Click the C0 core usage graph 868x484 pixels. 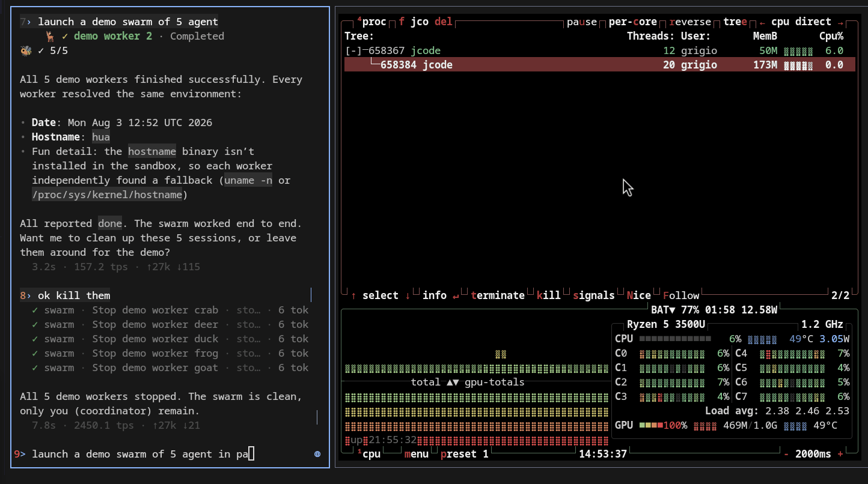[x=671, y=353]
